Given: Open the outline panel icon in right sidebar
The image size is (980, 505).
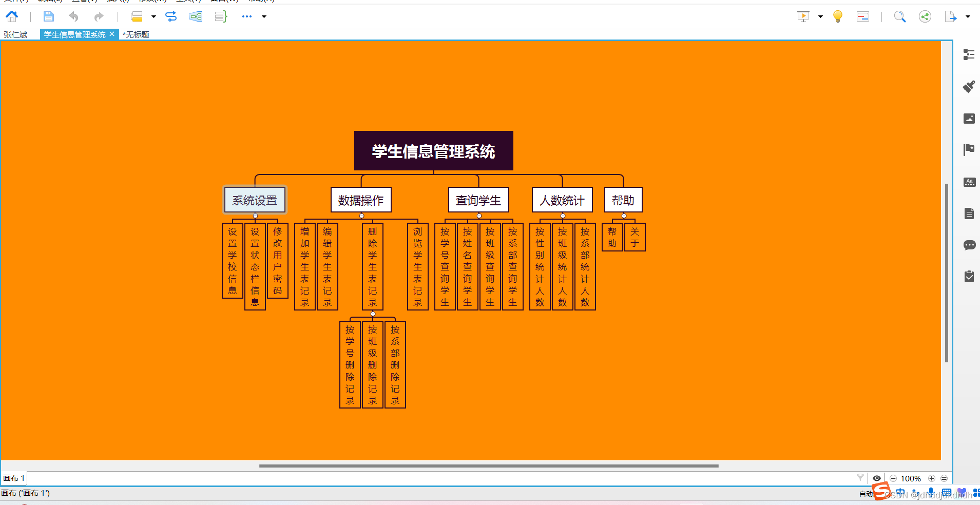Looking at the screenshot, I should click(x=969, y=213).
